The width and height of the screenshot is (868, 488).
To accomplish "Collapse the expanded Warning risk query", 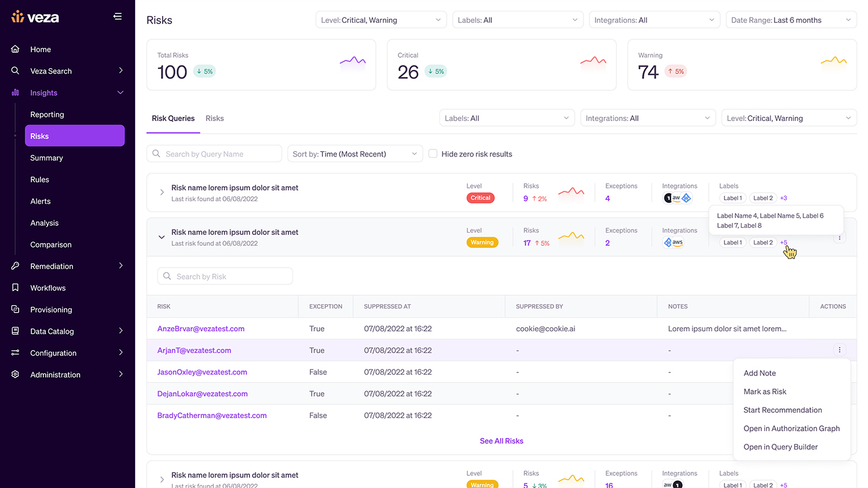I will [162, 237].
